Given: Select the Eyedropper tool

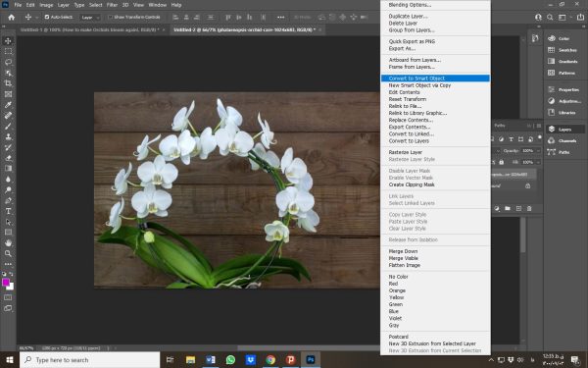Looking at the screenshot, I should click(x=8, y=105).
